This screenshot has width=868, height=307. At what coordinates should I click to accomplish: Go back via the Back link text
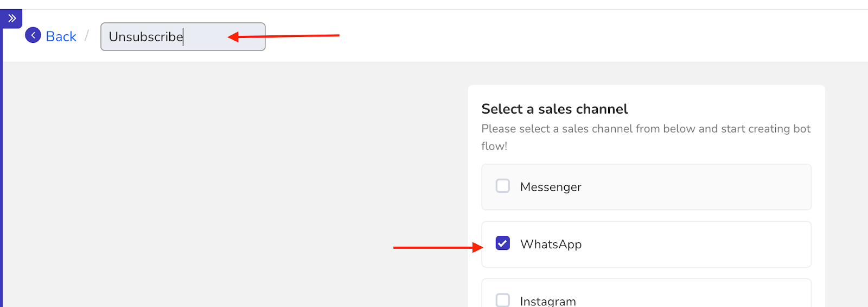pos(61,36)
